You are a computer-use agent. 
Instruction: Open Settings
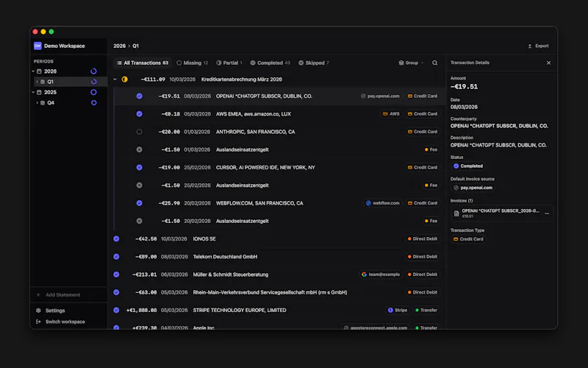tap(51, 311)
